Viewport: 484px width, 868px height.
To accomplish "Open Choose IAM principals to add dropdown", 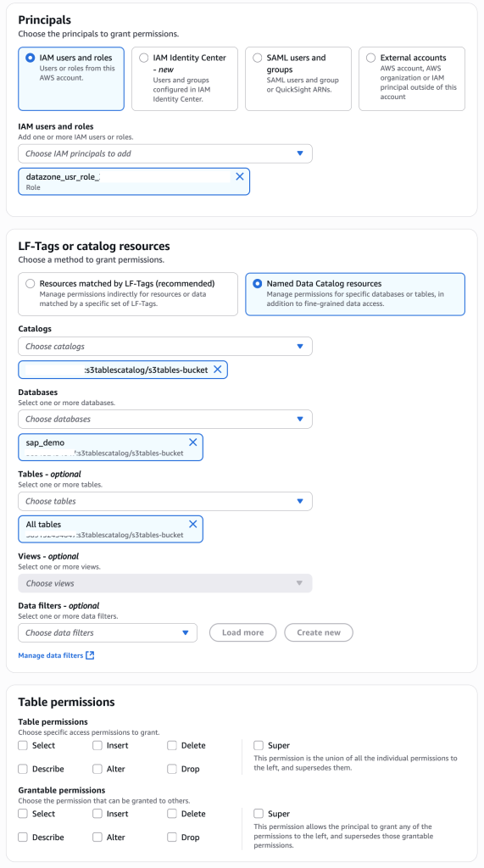I will click(x=165, y=153).
